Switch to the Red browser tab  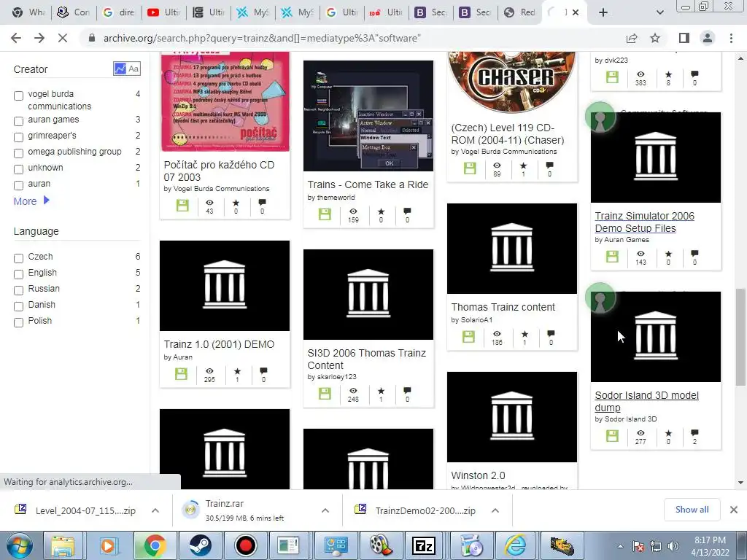click(x=519, y=12)
